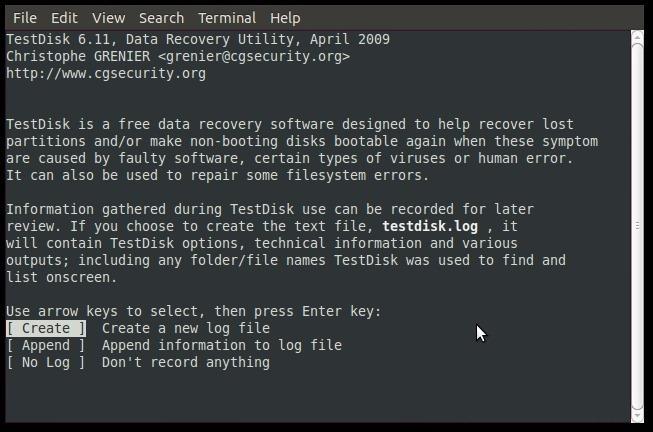Screen dimensions: 653x432
Task: Select the [ Create ] log option
Action: point(46,328)
